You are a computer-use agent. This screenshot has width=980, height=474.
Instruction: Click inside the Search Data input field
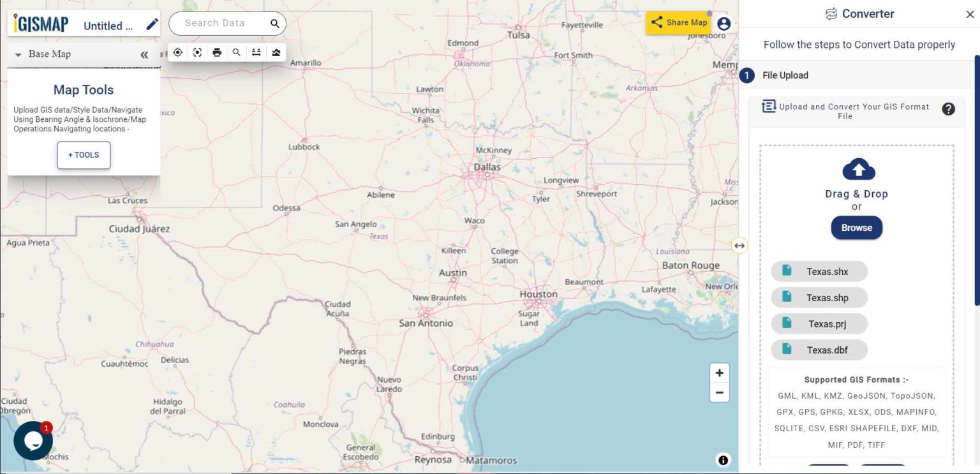coord(220,23)
